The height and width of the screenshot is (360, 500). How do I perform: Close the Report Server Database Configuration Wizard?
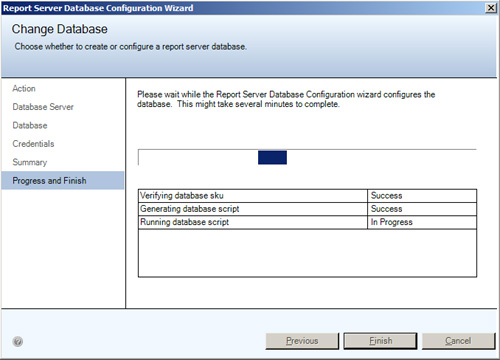pos(491,8)
